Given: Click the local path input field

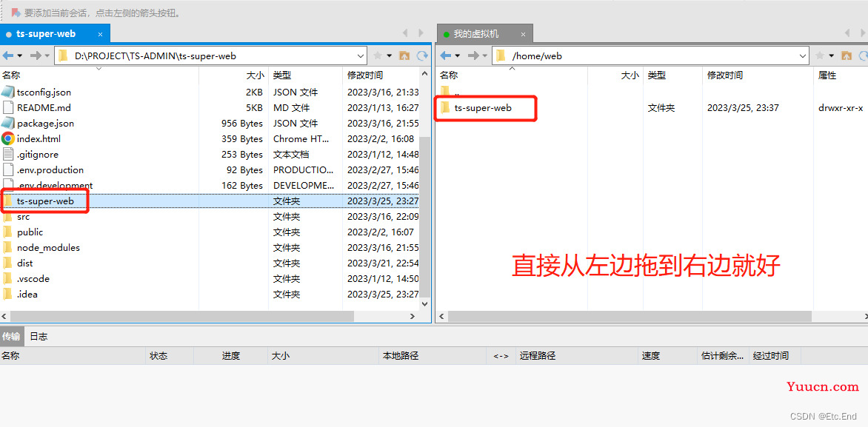Looking at the screenshot, I should [x=210, y=56].
